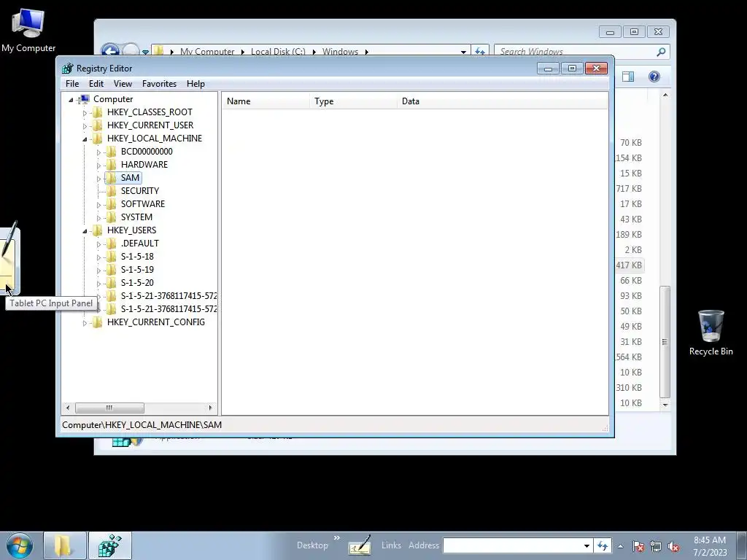The width and height of the screenshot is (747, 560).
Task: Expand the SAM key
Action: 98,179
